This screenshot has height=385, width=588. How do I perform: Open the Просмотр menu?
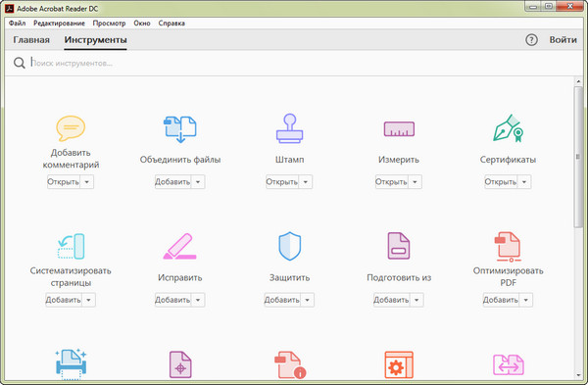pyautogui.click(x=109, y=23)
